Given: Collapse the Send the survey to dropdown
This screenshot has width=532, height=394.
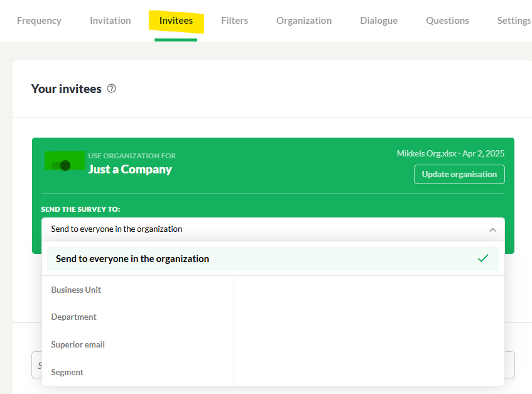Looking at the screenshot, I should [x=273, y=229].
